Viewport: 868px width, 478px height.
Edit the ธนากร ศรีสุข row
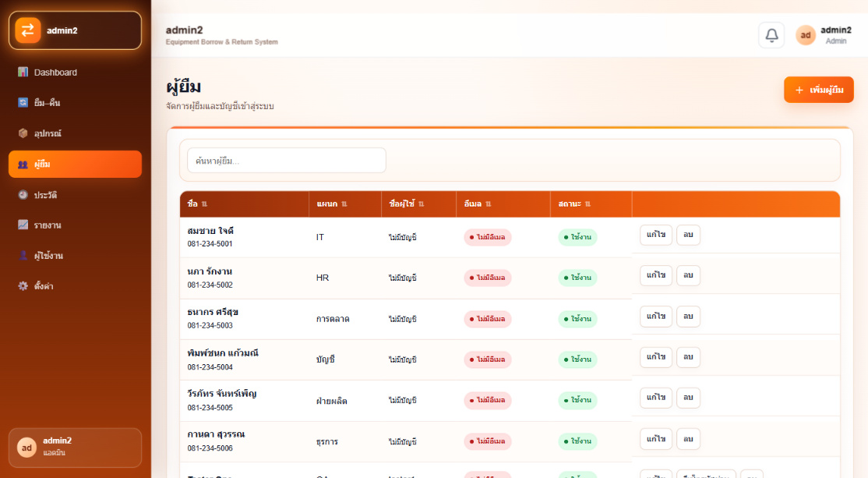point(656,317)
